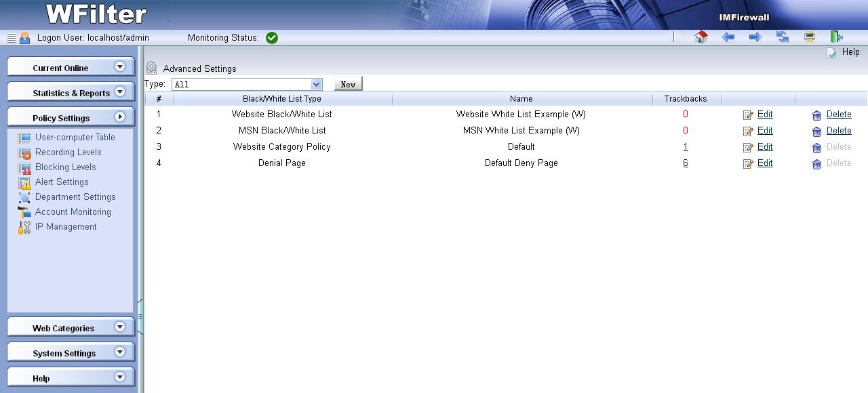Open Blocking Levels in Policy Settings

65,167
